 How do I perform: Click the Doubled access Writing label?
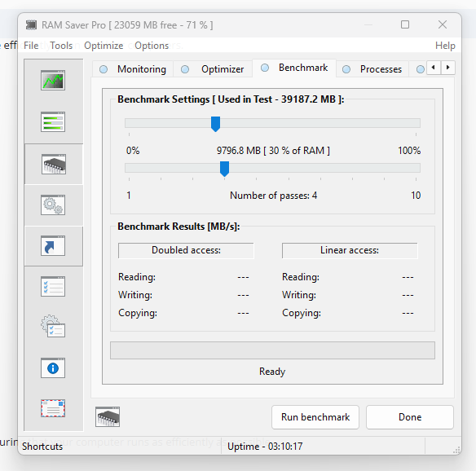(135, 295)
